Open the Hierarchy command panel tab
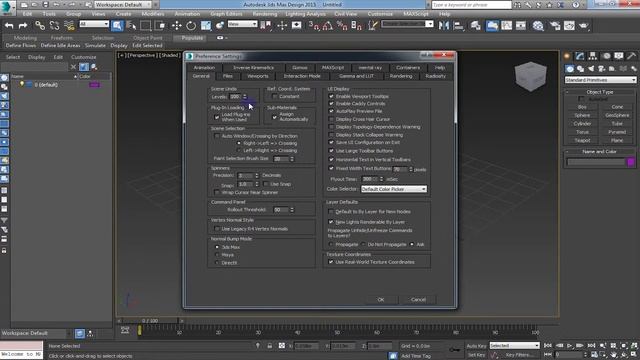Image resolution: width=640 pixels, height=360 pixels. 593,56
